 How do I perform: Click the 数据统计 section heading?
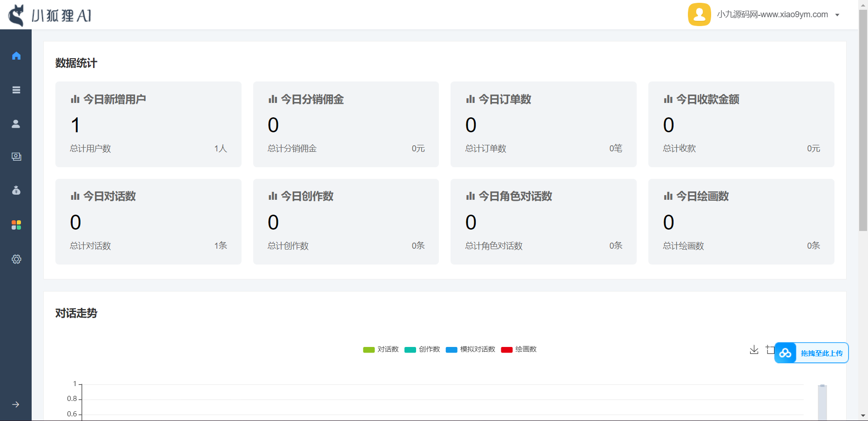tap(76, 63)
